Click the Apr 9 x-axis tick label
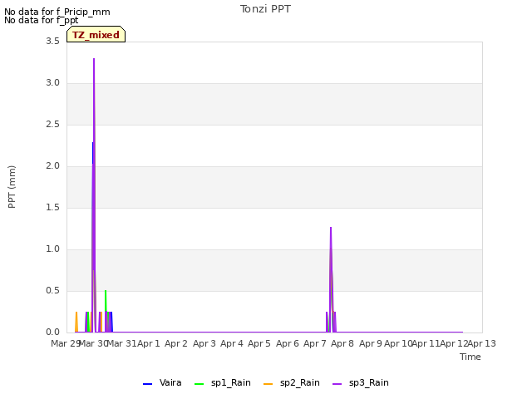The image size is (532, 399). (371, 343)
